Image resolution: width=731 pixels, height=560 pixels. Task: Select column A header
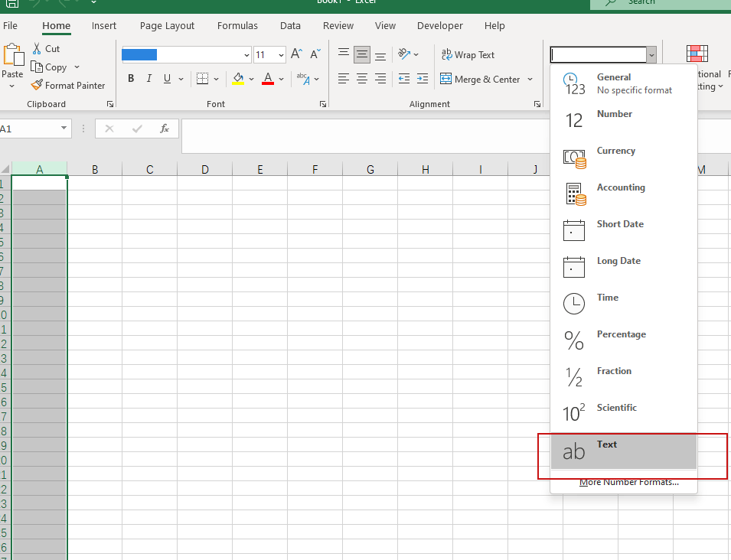tap(40, 169)
